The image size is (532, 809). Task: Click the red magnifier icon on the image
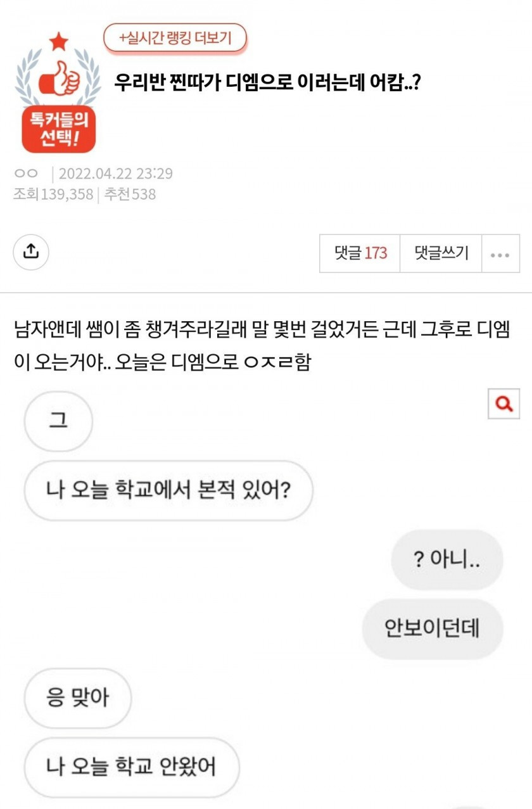click(x=503, y=403)
